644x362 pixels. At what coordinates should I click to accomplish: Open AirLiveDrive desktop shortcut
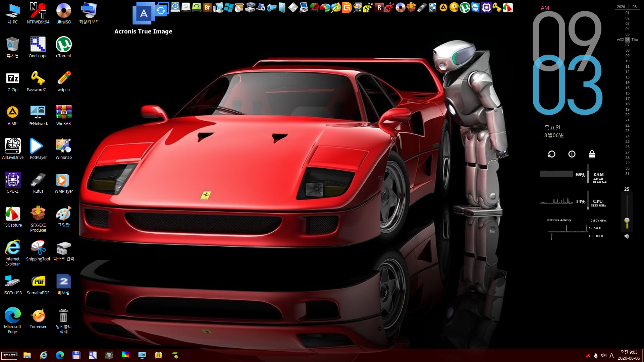(x=13, y=149)
